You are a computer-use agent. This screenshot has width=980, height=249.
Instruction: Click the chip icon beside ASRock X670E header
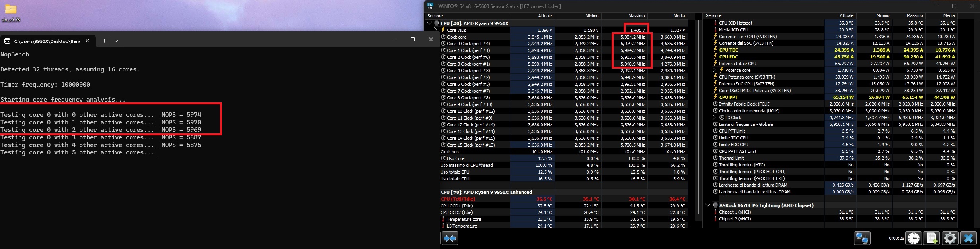click(x=715, y=205)
